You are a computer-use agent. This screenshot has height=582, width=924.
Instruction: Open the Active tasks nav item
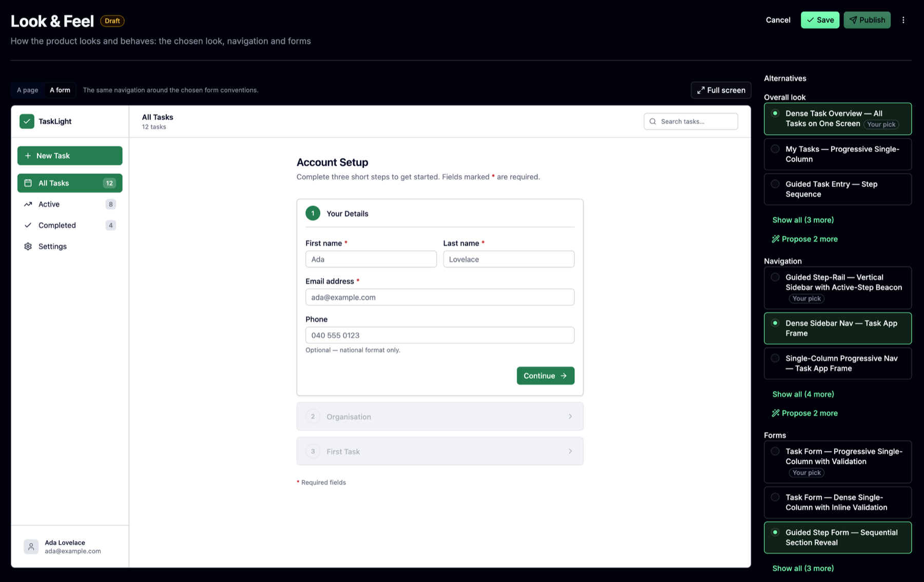(70, 204)
